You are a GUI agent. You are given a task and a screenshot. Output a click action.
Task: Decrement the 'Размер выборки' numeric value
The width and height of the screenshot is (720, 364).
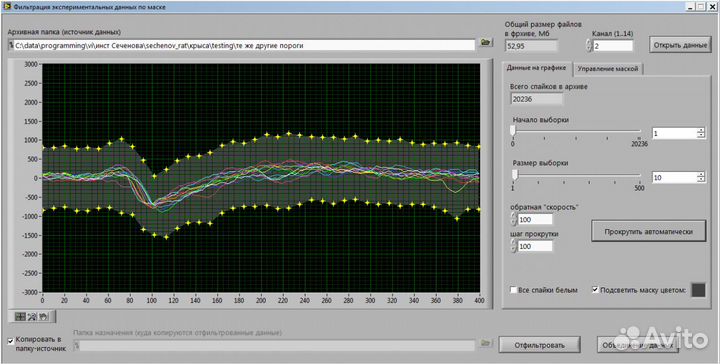(701, 180)
